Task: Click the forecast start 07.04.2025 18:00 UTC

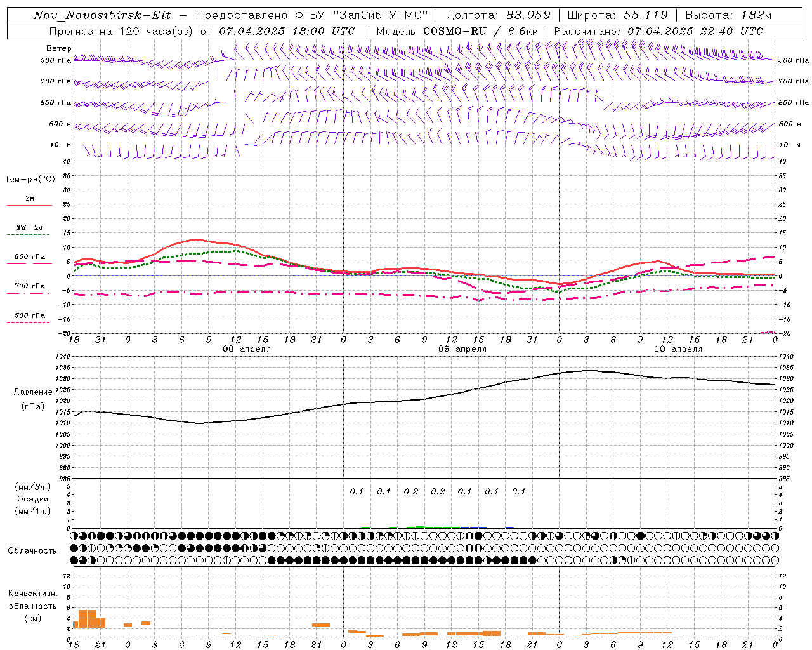Action: point(287,31)
